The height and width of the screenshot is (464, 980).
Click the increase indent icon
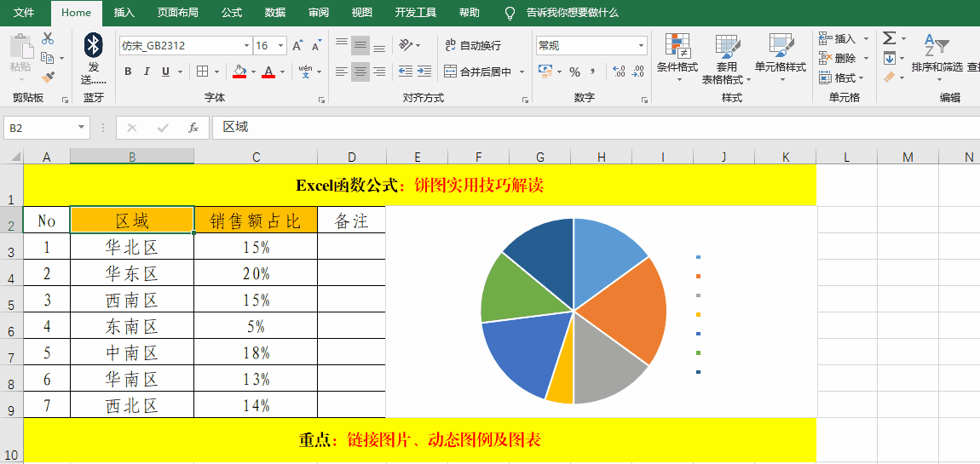click(424, 72)
